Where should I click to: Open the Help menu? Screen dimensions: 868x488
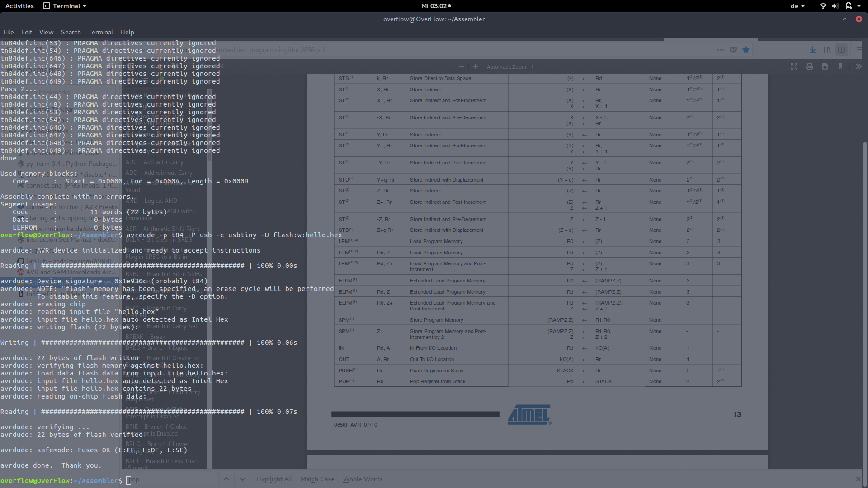pyautogui.click(x=127, y=32)
